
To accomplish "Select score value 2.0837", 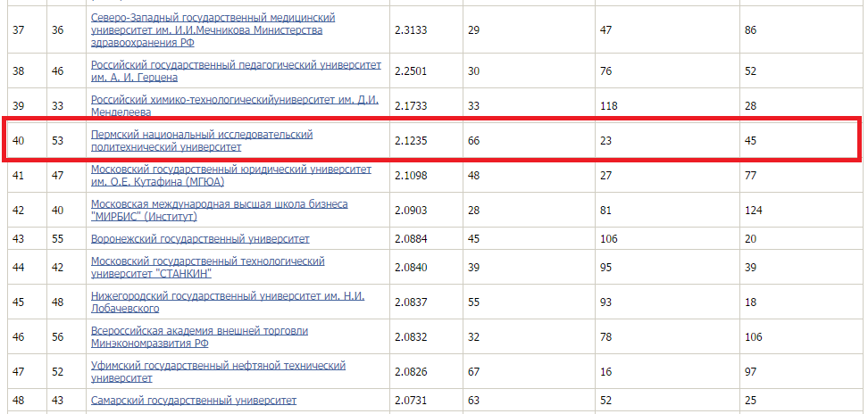I will click(x=411, y=302).
